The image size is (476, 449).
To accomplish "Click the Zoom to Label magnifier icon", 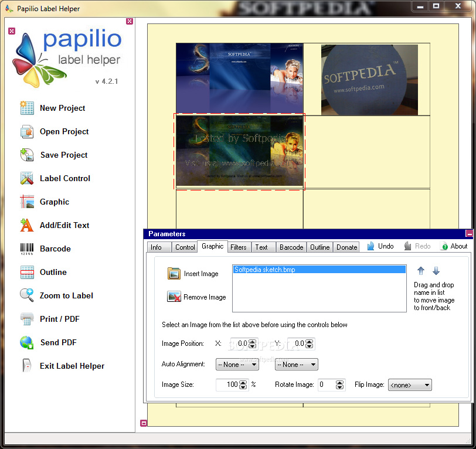I will (27, 295).
